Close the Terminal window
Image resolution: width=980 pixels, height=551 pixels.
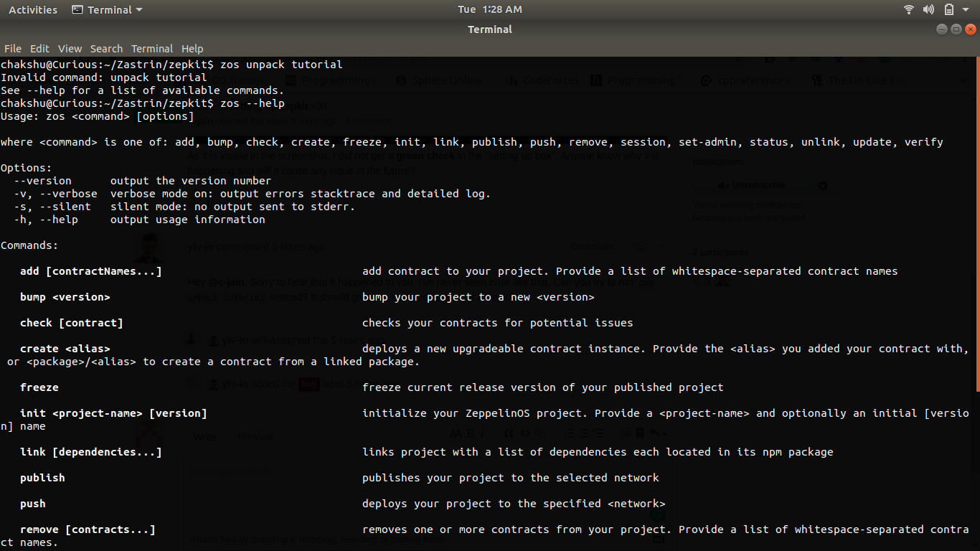click(971, 29)
